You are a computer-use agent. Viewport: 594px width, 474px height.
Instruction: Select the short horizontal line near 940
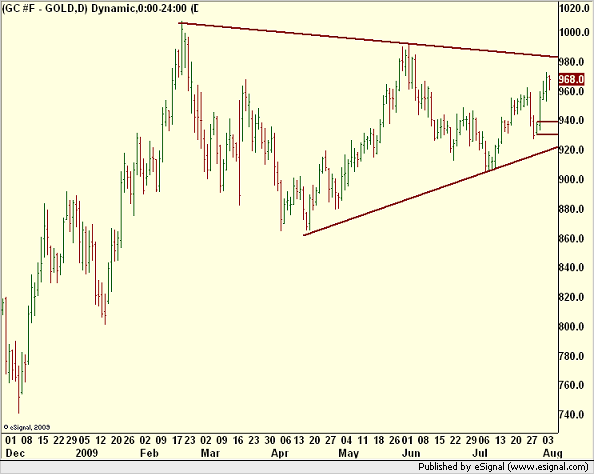click(x=547, y=122)
